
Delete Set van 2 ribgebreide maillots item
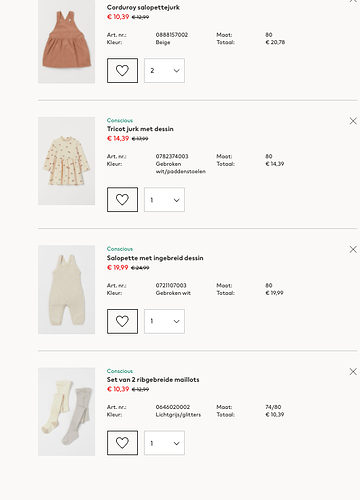click(353, 371)
